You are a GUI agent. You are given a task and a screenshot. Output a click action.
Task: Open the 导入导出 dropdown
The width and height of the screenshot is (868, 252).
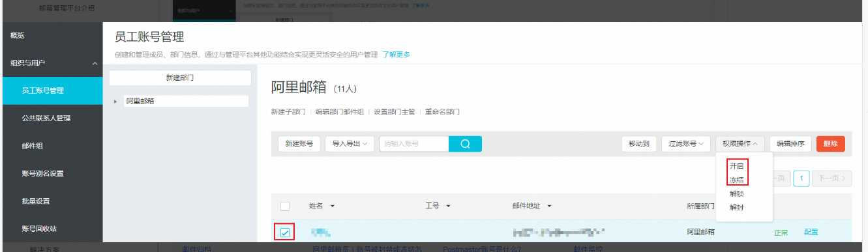click(x=350, y=144)
